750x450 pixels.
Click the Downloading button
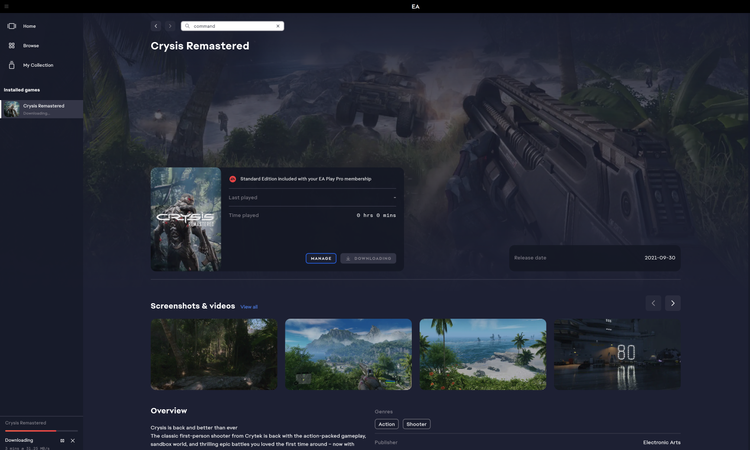tap(368, 258)
